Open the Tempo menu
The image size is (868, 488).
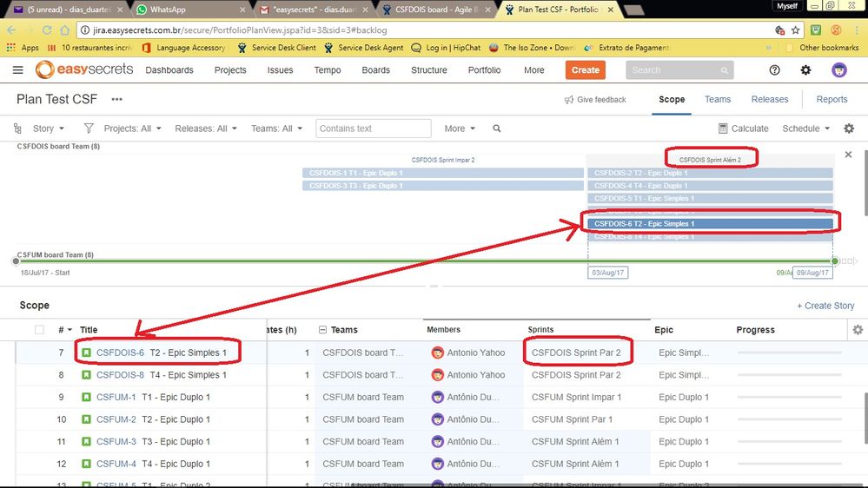(x=328, y=70)
